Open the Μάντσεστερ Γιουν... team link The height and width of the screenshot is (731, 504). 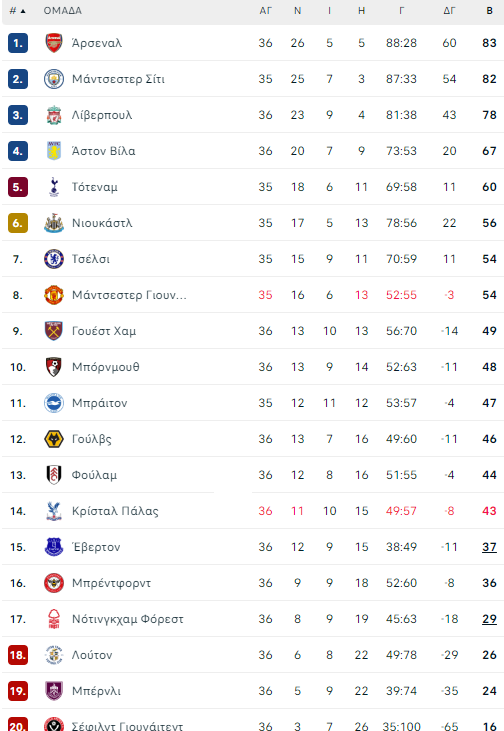129,295
